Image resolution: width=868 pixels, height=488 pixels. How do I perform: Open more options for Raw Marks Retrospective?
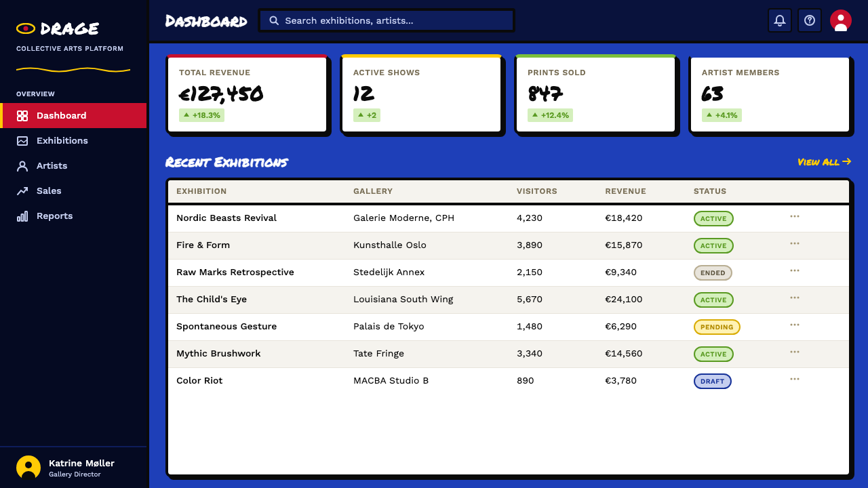coord(795,270)
